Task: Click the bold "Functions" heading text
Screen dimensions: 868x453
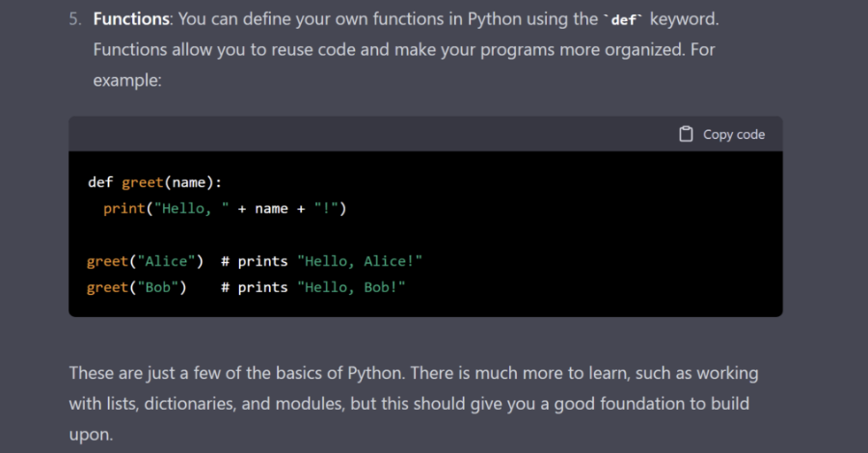Action: click(131, 19)
